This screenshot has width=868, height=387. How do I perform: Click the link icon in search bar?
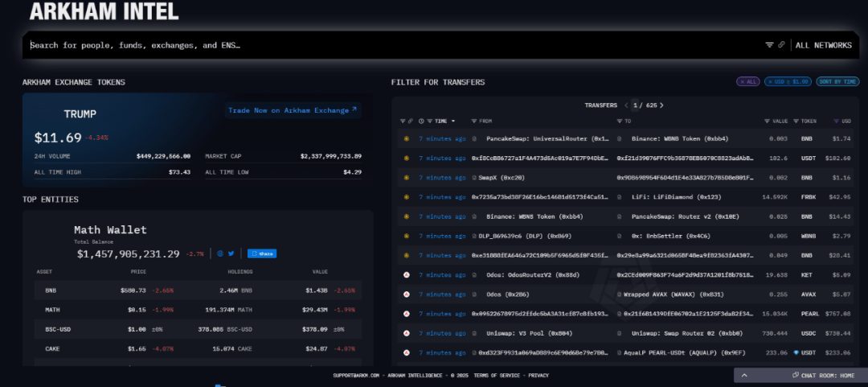(x=782, y=45)
